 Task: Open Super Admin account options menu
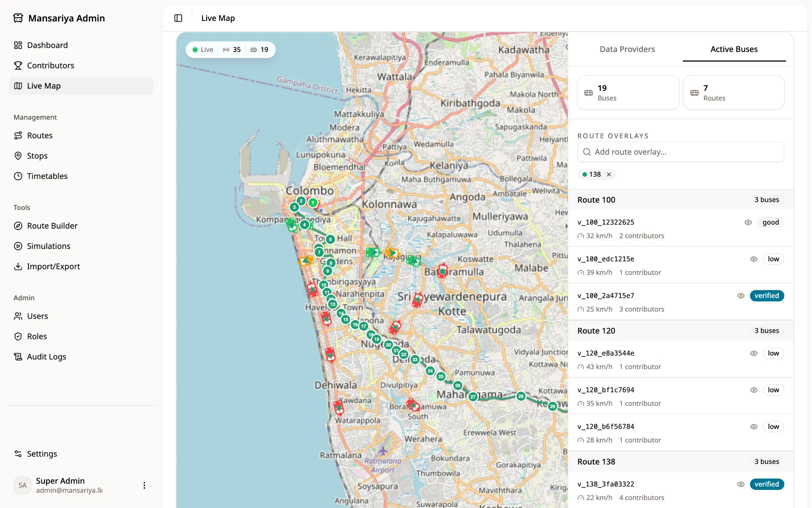(144, 485)
